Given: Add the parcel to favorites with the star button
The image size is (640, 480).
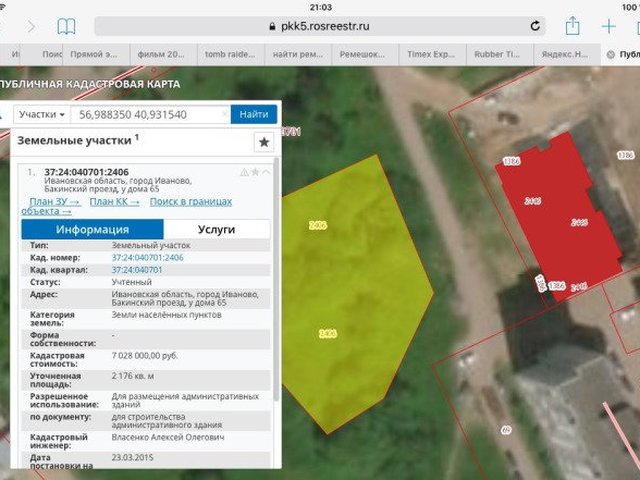Looking at the screenshot, I should [264, 142].
